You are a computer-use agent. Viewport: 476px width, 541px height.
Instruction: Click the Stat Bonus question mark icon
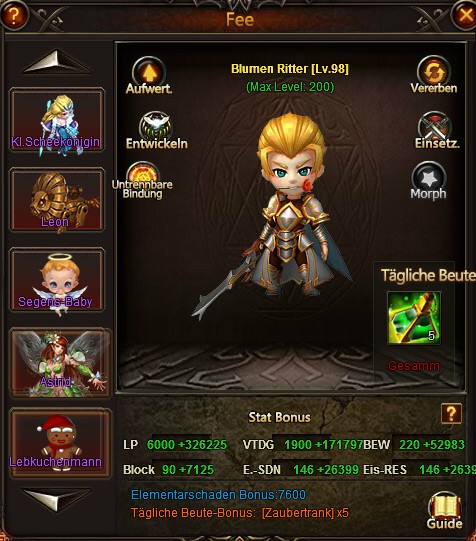[x=452, y=413]
